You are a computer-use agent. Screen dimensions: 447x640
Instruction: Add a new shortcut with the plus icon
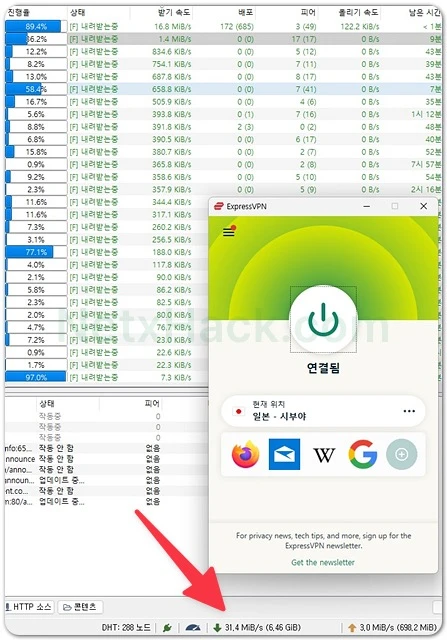(402, 454)
